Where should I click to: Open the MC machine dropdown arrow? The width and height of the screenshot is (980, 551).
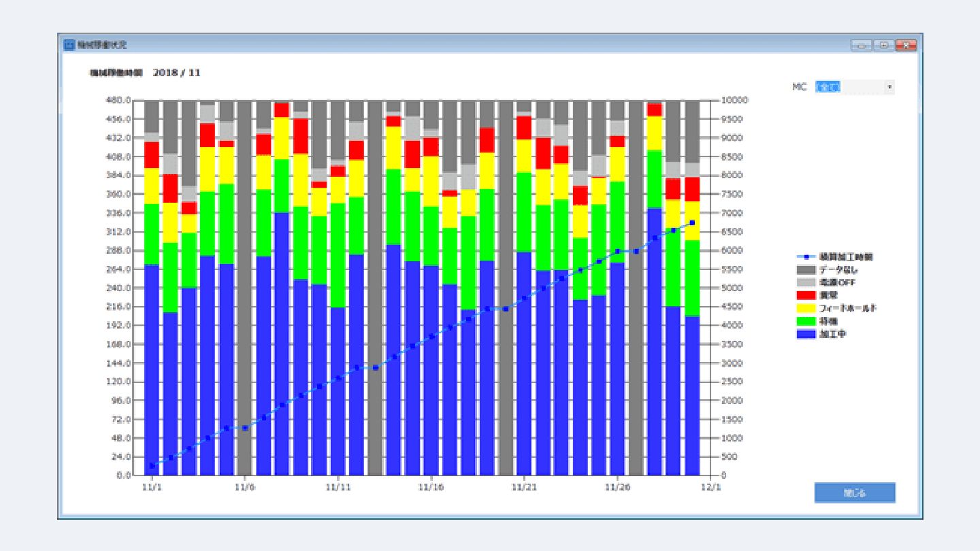(889, 87)
